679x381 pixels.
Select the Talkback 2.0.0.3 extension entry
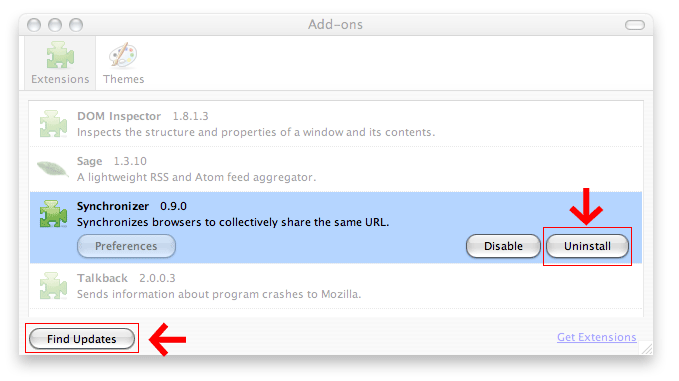(x=336, y=286)
